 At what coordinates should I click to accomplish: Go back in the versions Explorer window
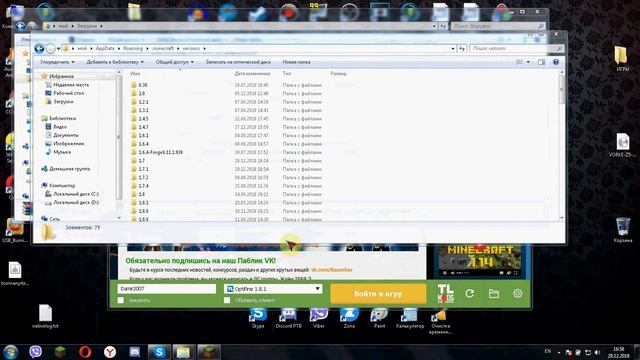pos(39,49)
